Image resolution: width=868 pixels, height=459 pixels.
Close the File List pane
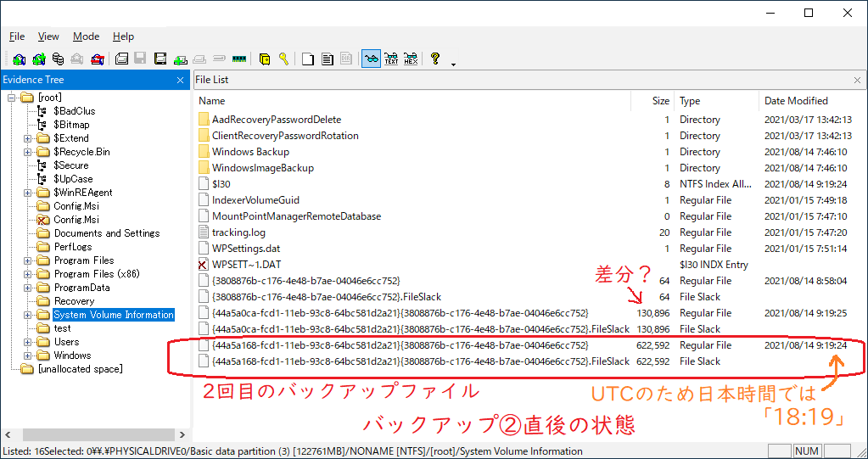[857, 81]
